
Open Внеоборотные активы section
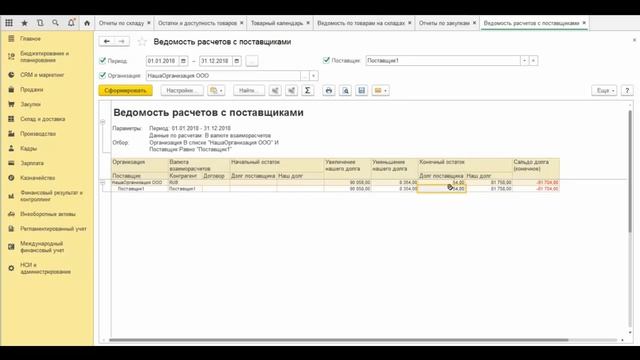pos(48,214)
